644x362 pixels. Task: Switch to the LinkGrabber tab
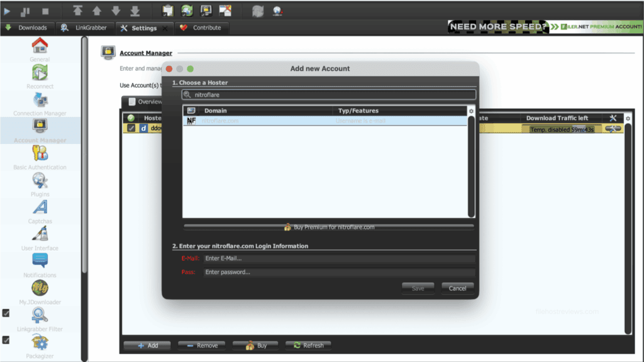tap(84, 28)
